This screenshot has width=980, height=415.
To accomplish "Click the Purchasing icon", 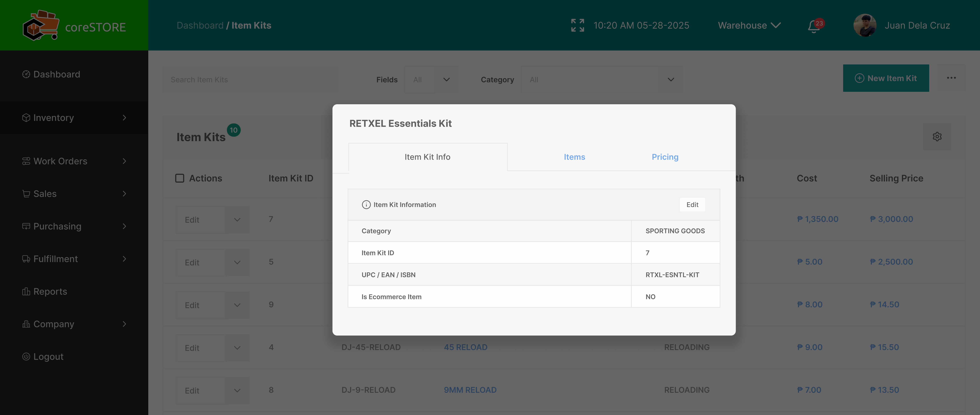I will point(26,226).
